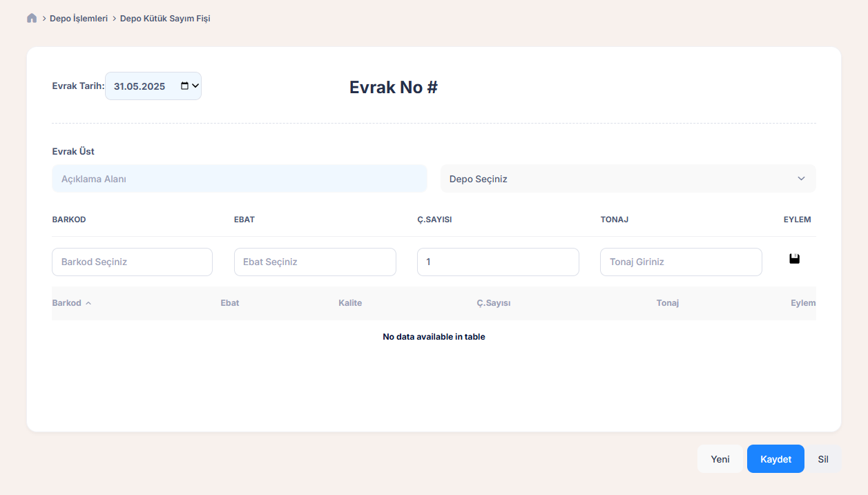Viewport: 868px width, 495px height.
Task: Open the Ebat Seçiniz selector
Action: 315,262
